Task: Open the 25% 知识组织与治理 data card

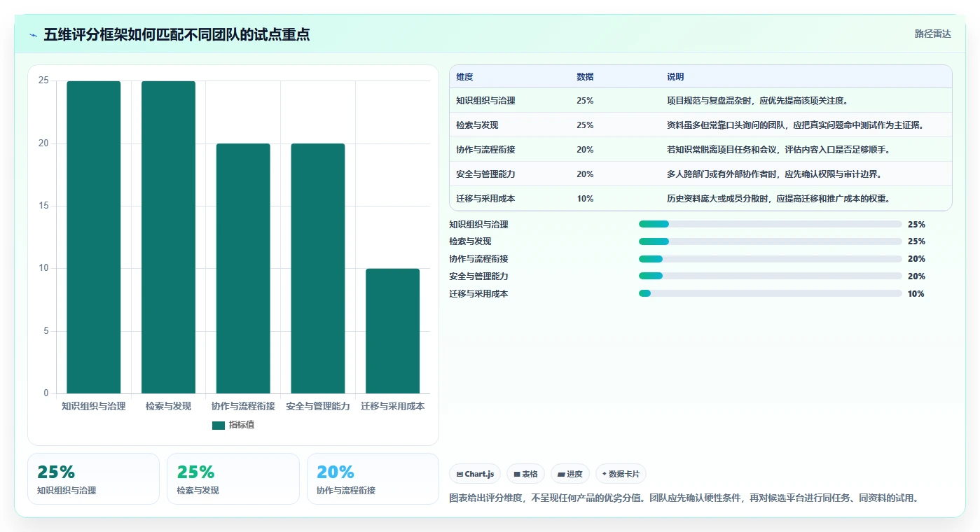Action: coord(93,479)
